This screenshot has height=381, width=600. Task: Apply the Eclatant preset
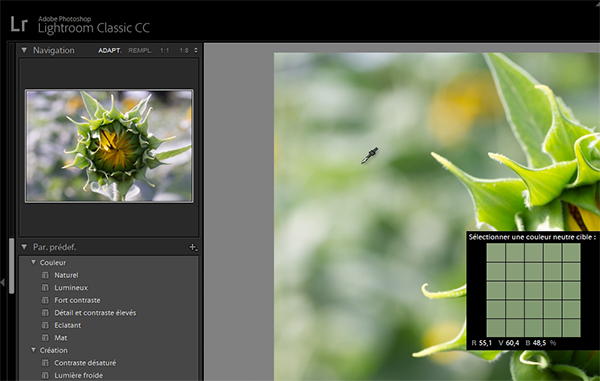tap(68, 326)
